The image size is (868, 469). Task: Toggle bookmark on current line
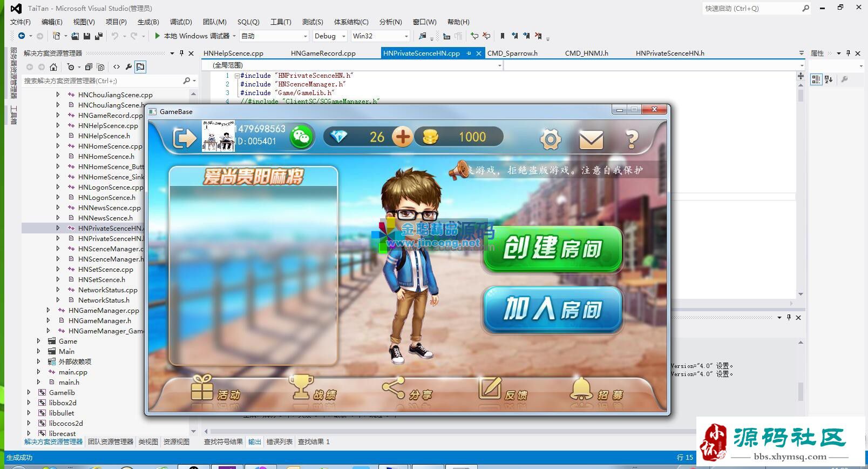(x=503, y=36)
